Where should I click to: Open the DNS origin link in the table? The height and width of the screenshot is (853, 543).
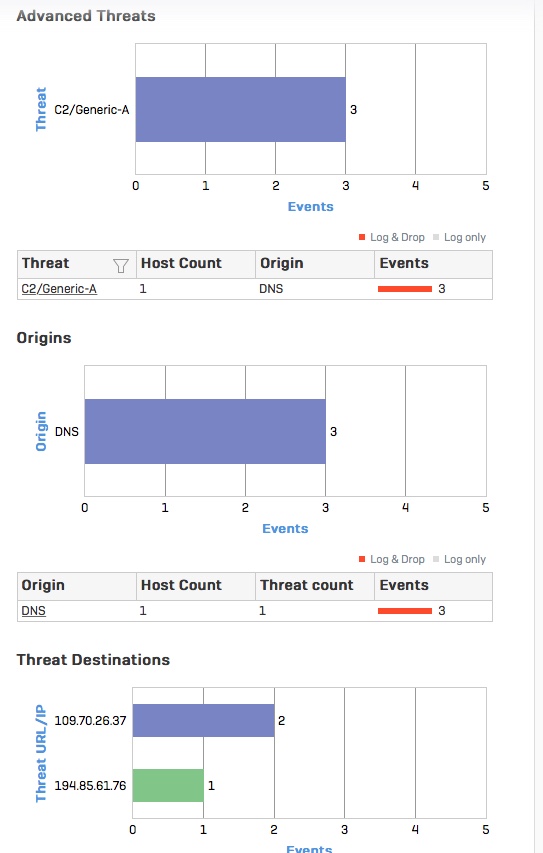click(33, 611)
